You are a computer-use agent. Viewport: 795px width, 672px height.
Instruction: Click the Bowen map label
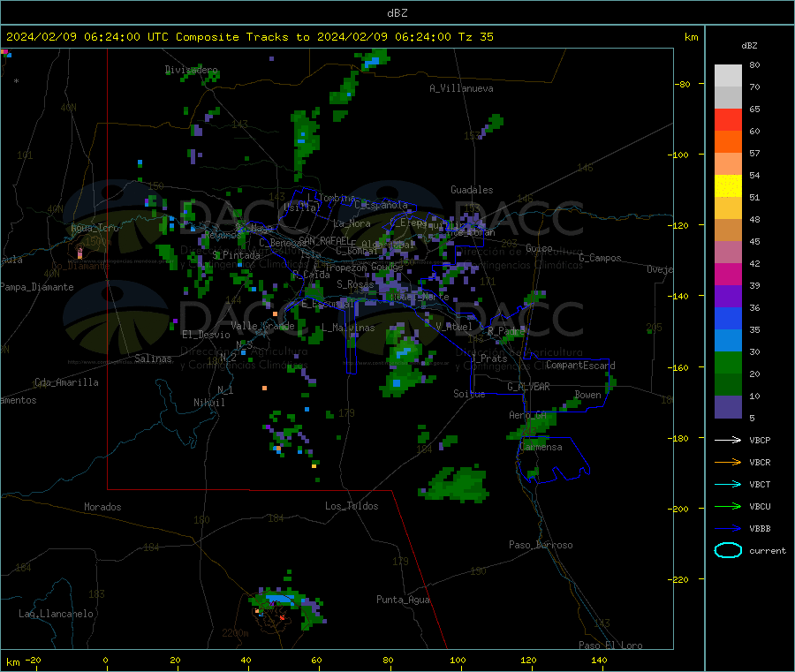587,395
